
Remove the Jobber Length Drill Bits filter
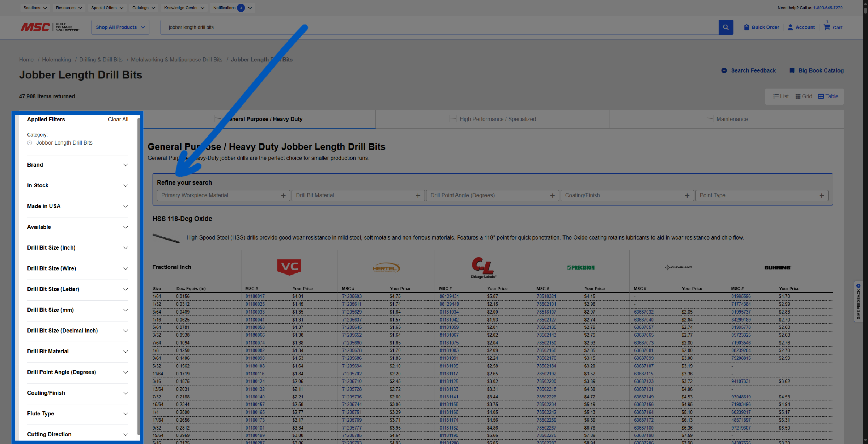pos(30,143)
